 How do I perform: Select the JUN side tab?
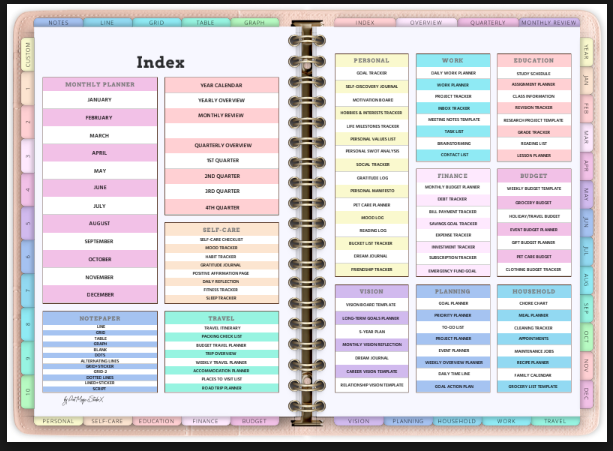pyautogui.click(x=586, y=222)
